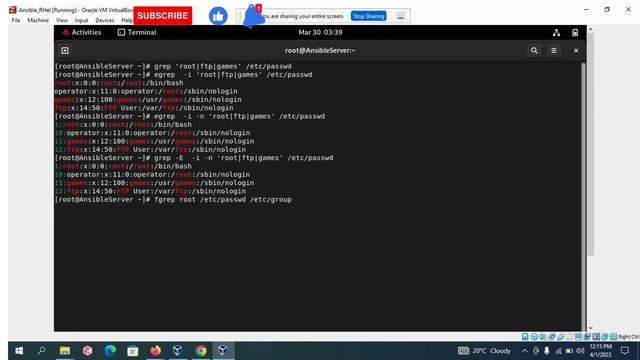
Task: Open VirtualBox Machine menu
Action: click(38, 20)
